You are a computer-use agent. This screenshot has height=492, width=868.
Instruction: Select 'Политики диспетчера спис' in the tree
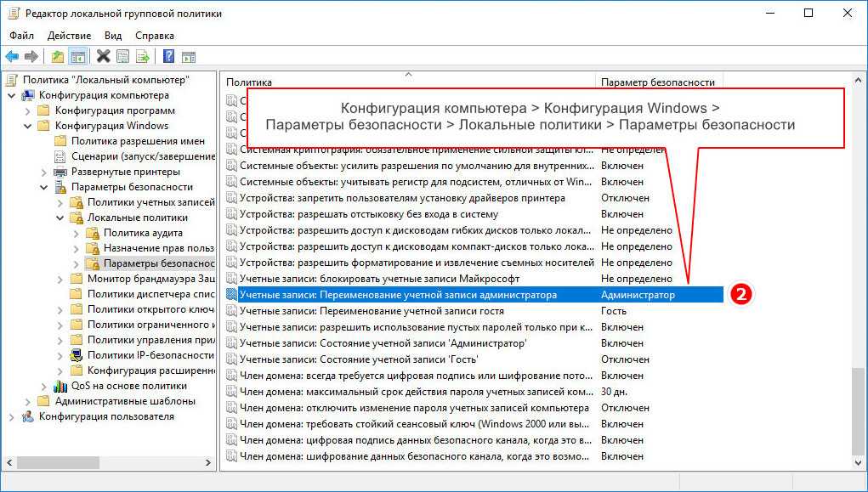[151, 294]
